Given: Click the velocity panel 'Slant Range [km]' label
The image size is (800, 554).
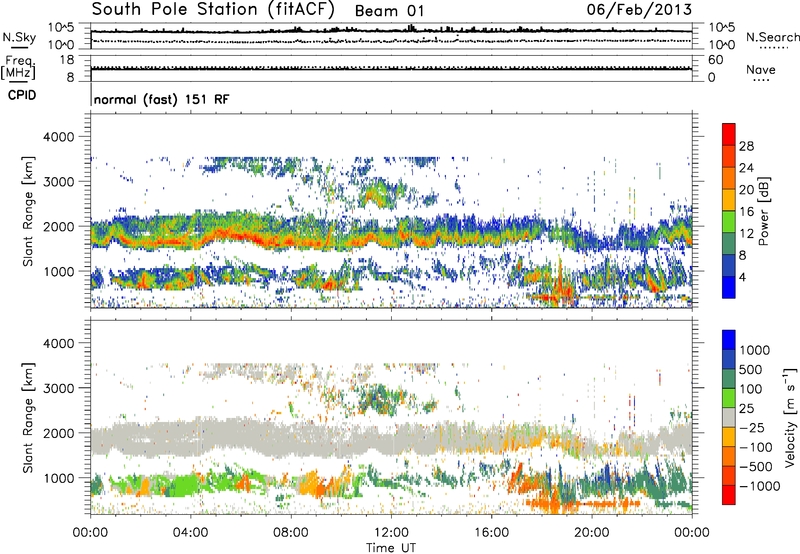Looking at the screenshot, I should point(28,418).
